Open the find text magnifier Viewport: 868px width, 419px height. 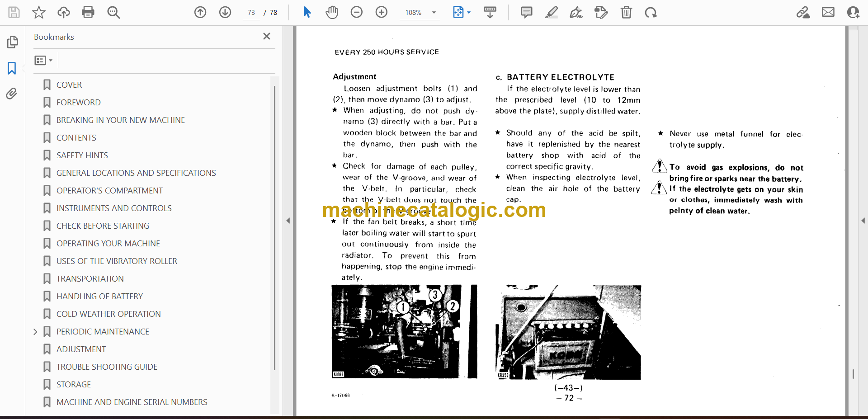pos(113,12)
